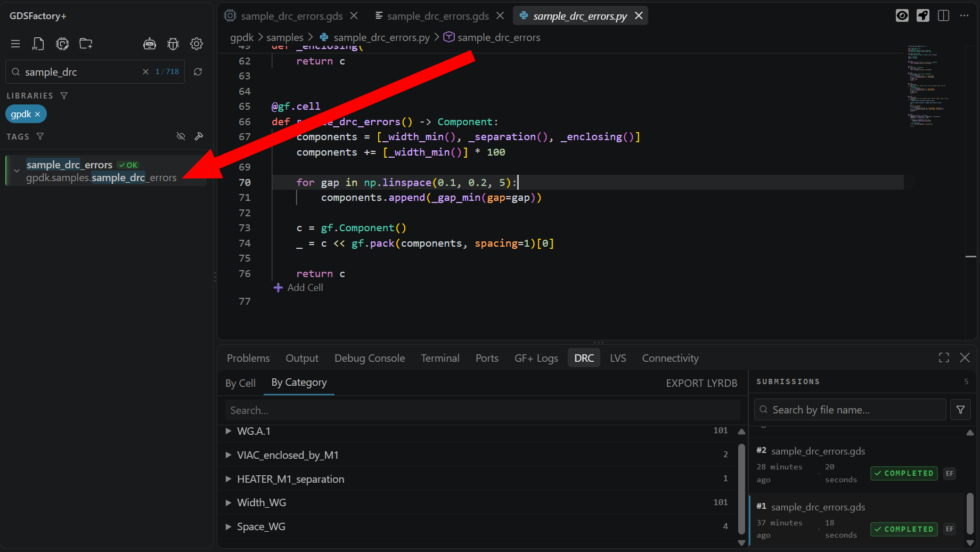
Task: Open the Ports panel tab
Action: [487, 358]
